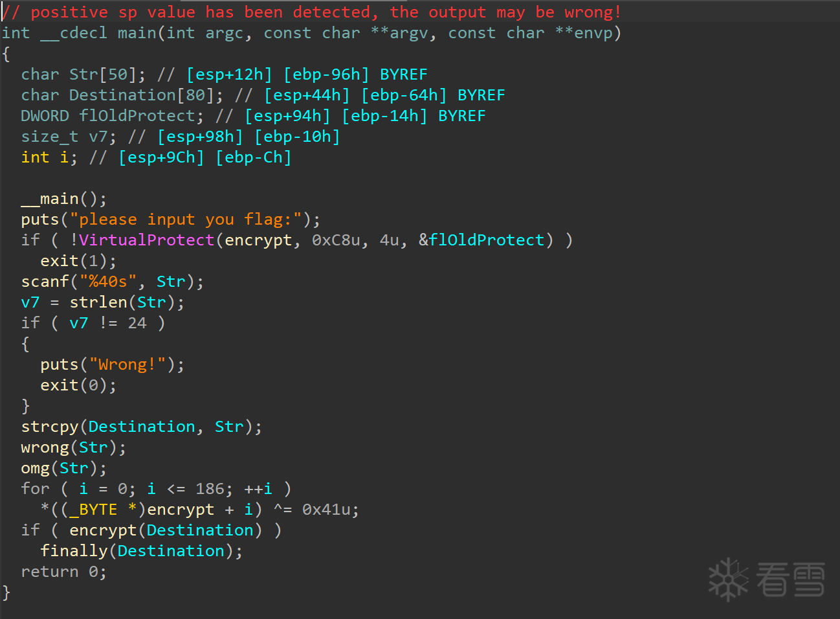The height and width of the screenshot is (619, 840).
Task: Click the number 24 in length check
Action: (x=137, y=323)
